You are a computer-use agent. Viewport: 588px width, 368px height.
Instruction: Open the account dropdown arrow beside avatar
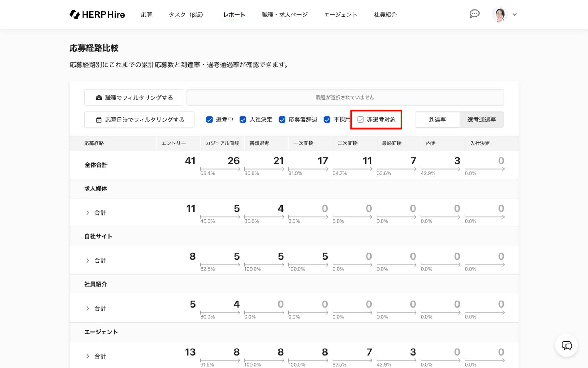[514, 14]
